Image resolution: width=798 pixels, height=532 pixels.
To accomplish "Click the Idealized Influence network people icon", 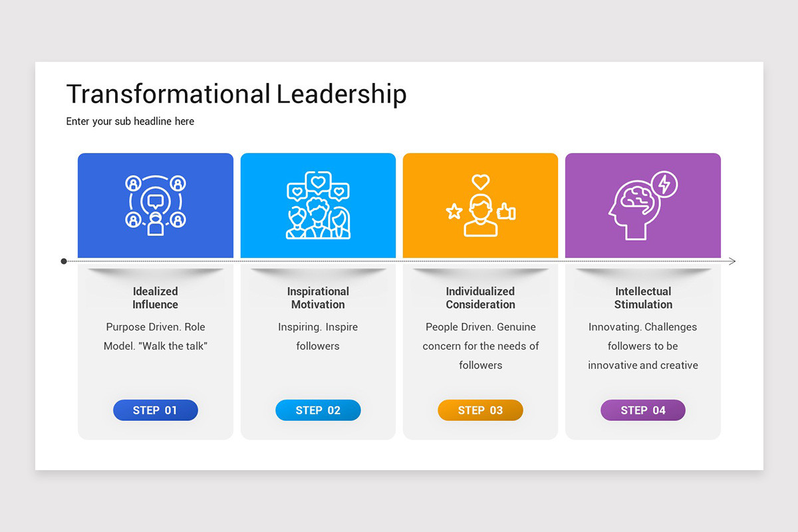I will 156,205.
